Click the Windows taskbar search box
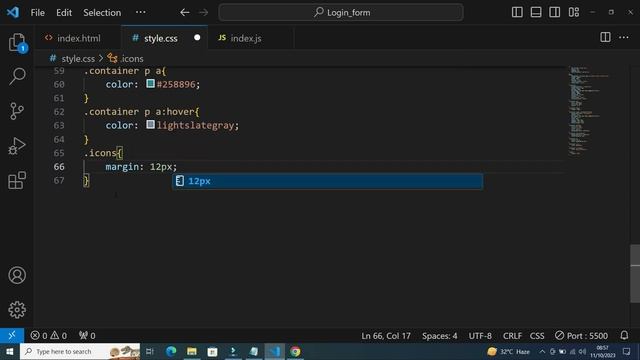This screenshot has width=640, height=360. [x=80, y=351]
